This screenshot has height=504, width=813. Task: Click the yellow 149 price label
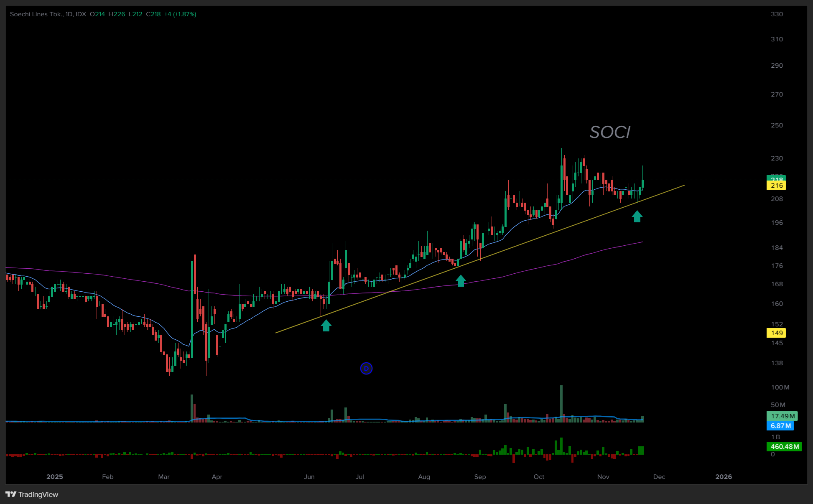click(776, 333)
